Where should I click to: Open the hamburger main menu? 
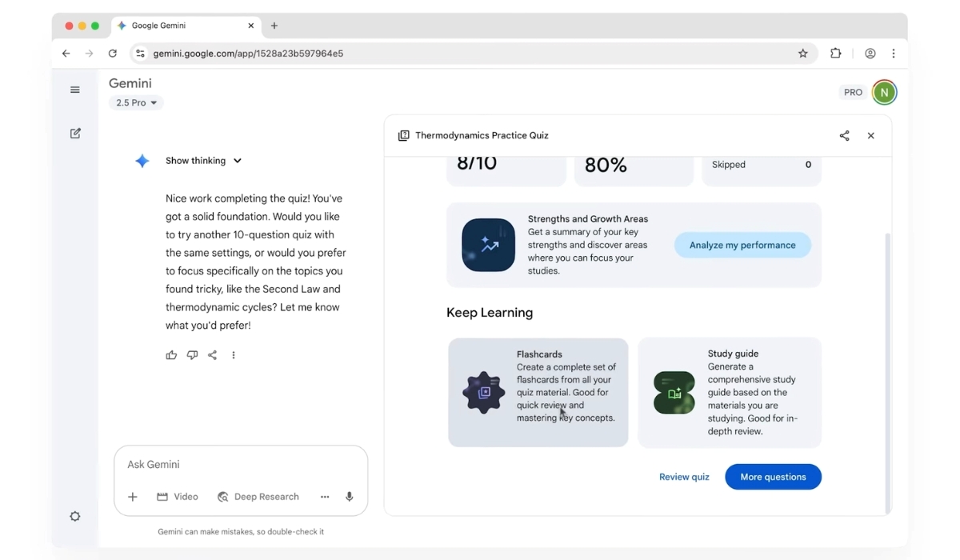pos(75,90)
